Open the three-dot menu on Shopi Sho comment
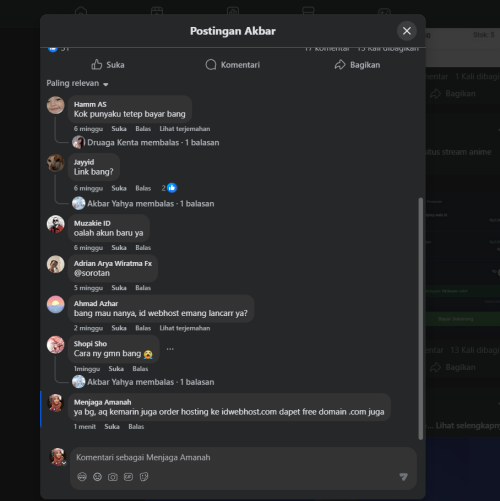The height and width of the screenshot is (501, 500). [170, 349]
